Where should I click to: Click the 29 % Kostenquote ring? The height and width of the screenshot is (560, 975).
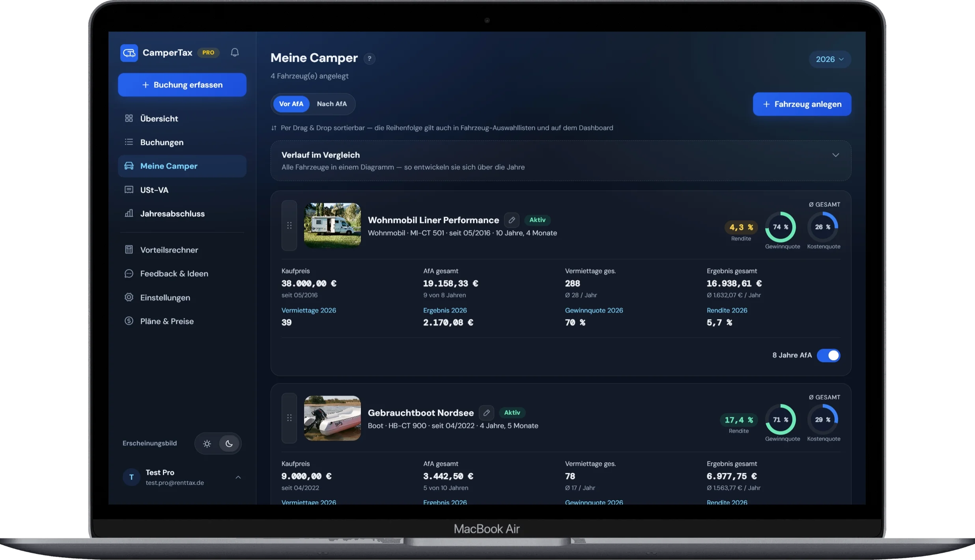822,420
